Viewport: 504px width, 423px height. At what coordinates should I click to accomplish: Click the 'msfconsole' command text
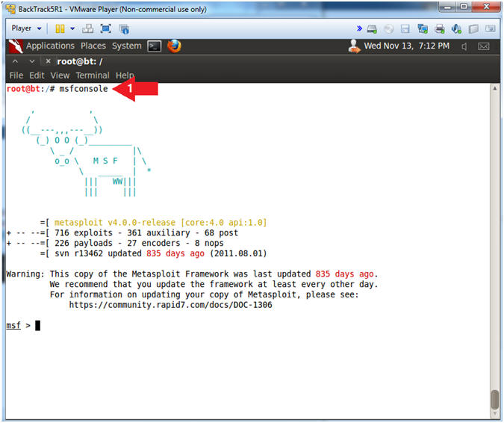[x=84, y=89]
